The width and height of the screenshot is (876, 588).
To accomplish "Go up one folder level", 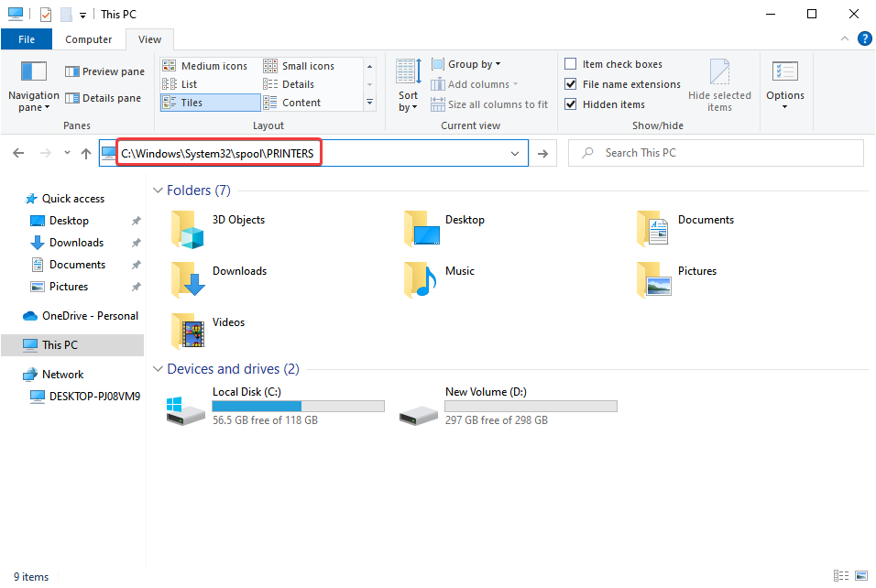I will point(86,153).
